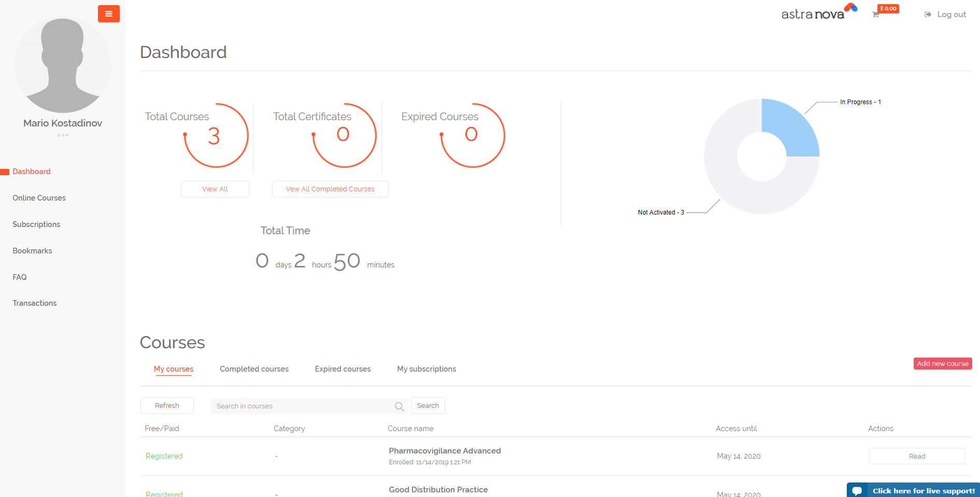
Task: Open the FAQ sidebar item
Action: [20, 277]
